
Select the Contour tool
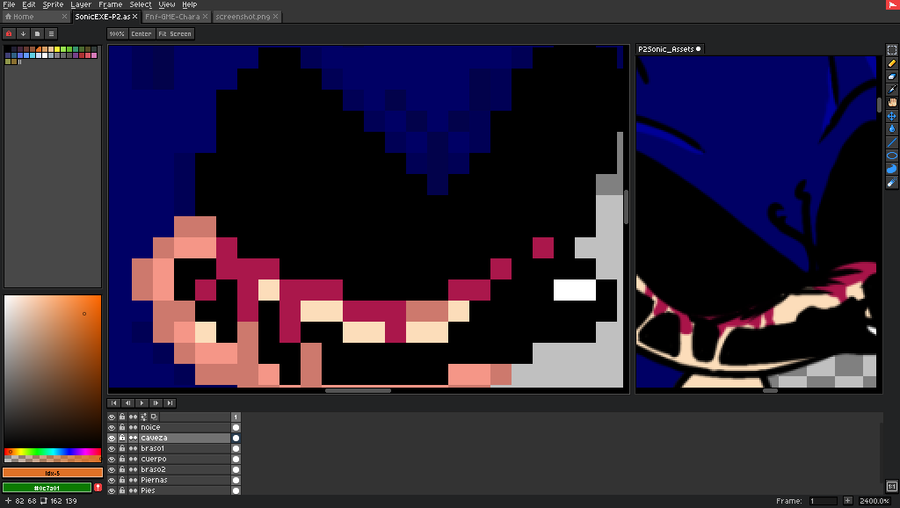891,169
